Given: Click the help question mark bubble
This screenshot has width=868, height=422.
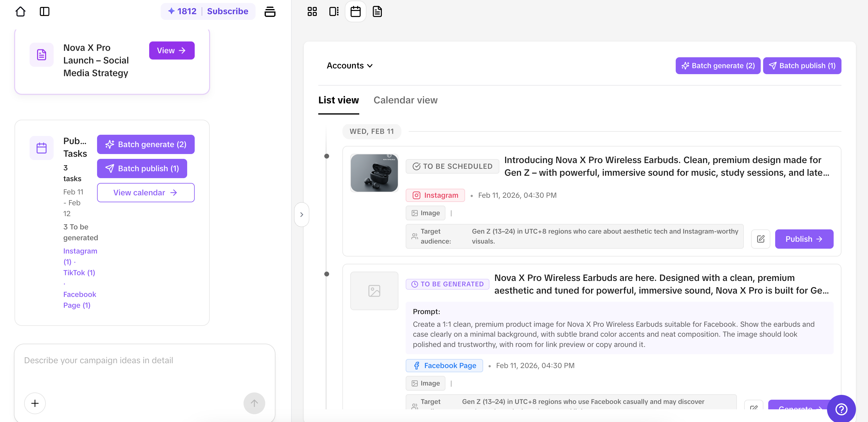Looking at the screenshot, I should [841, 409].
